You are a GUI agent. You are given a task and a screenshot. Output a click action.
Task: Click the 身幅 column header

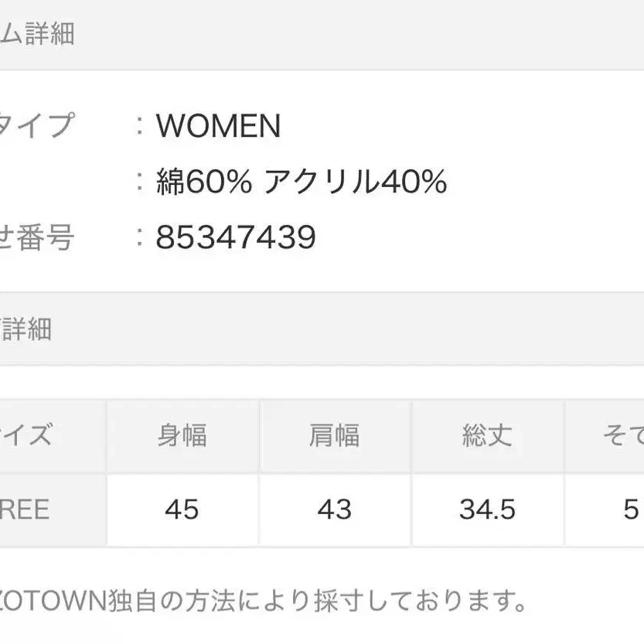tap(182, 436)
